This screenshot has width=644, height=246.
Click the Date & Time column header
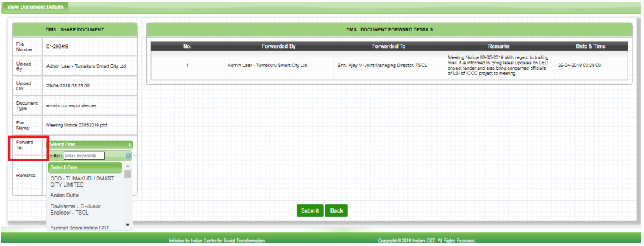click(x=591, y=46)
